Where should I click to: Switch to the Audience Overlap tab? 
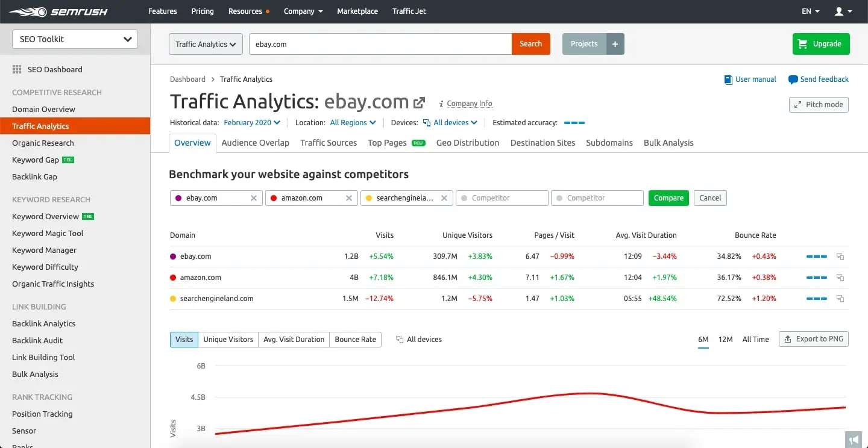[x=256, y=143]
